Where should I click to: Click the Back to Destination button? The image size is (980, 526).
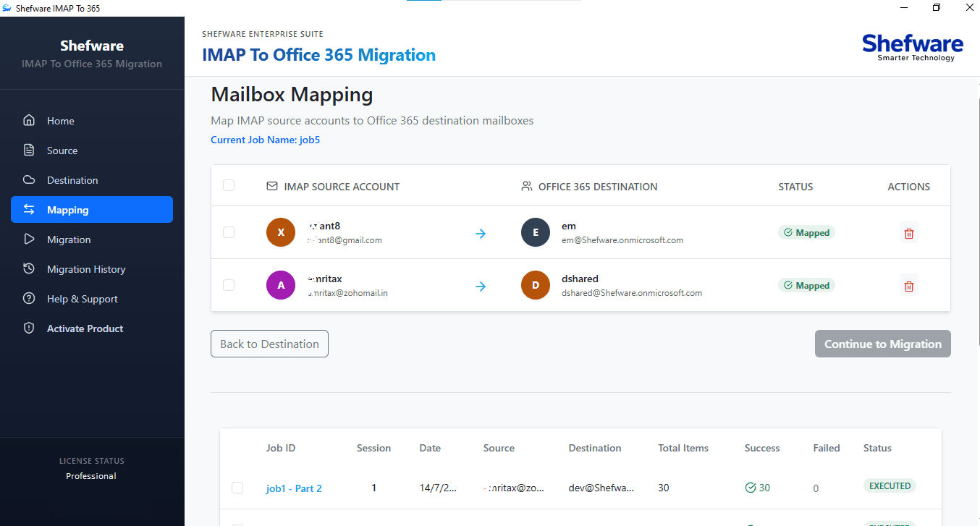(x=269, y=344)
